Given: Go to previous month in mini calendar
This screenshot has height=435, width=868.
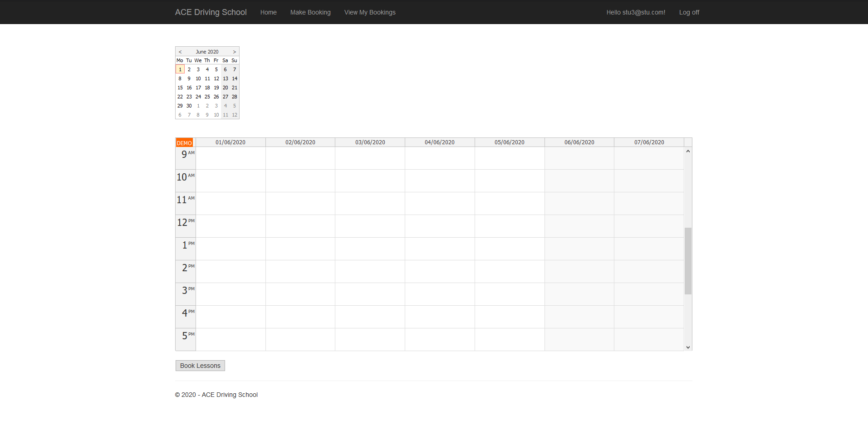Looking at the screenshot, I should (x=180, y=52).
